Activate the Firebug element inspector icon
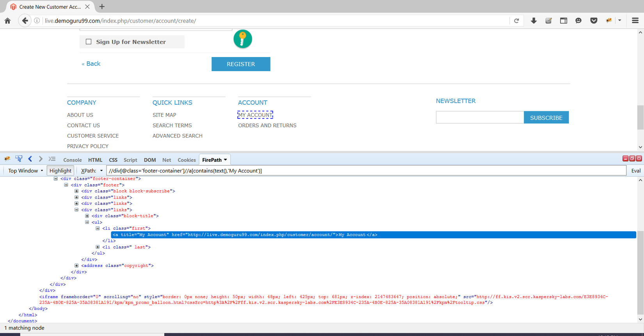The width and height of the screenshot is (644, 336). [19, 159]
